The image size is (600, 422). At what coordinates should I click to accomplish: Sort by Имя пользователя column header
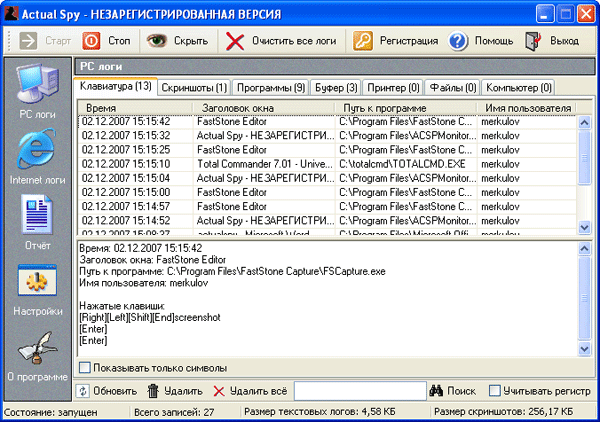527,108
